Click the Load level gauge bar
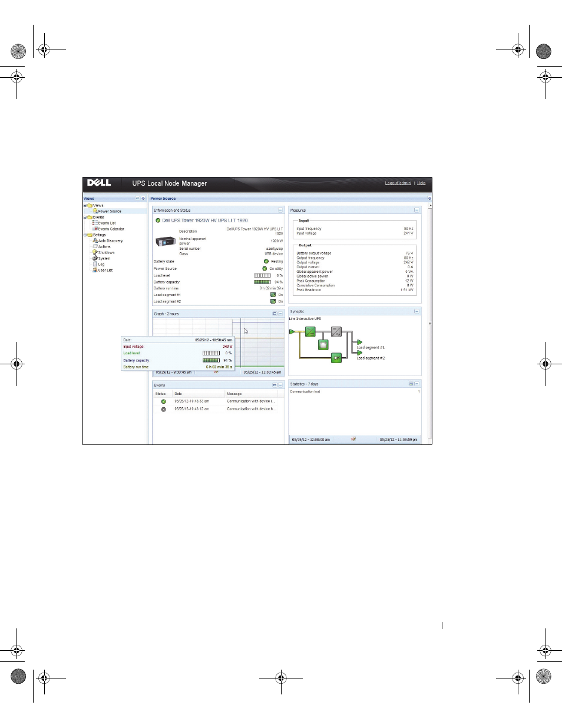This screenshot has width=562, height=728. pyautogui.click(x=262, y=275)
